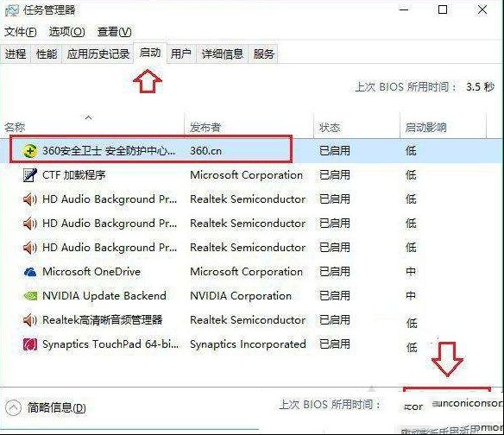
Task: Collapse to 简略信息 view with the arrow icon
Action: [13, 407]
